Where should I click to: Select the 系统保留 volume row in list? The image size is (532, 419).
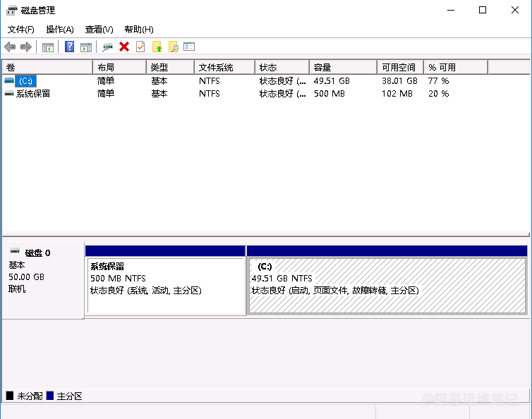32,93
